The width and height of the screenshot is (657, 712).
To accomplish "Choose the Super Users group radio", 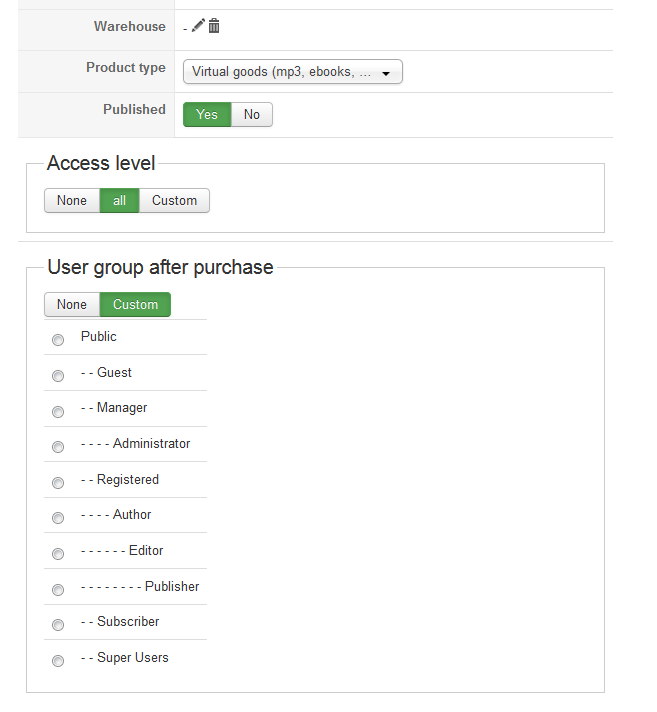I will click(58, 661).
